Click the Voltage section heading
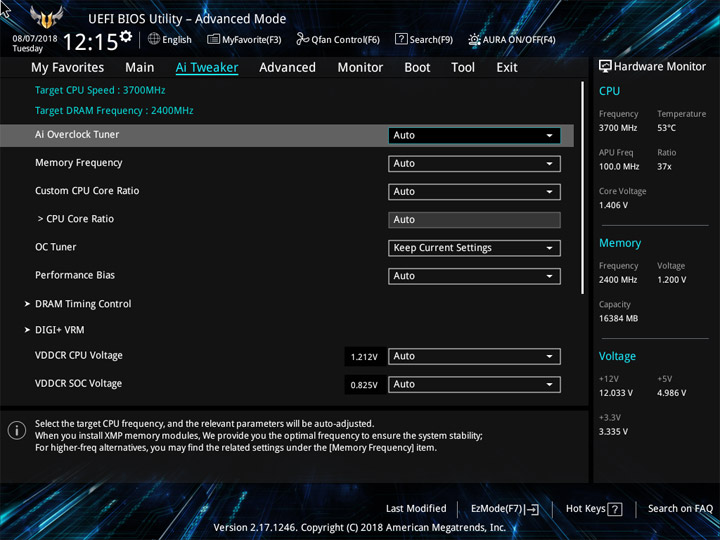 (x=617, y=356)
